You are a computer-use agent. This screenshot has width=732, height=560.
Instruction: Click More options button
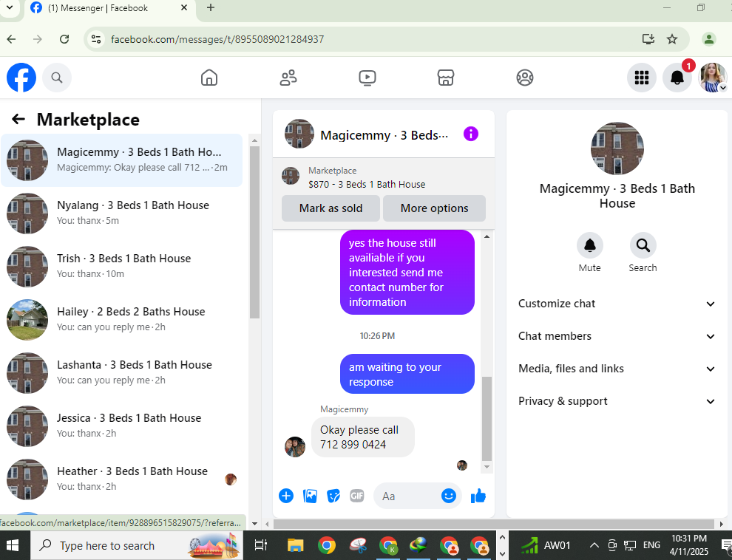click(x=434, y=208)
